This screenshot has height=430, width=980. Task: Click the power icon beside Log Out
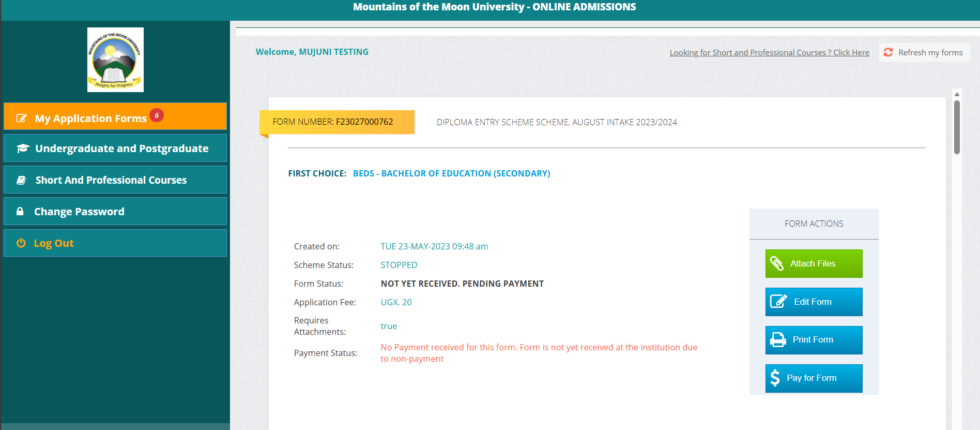21,243
